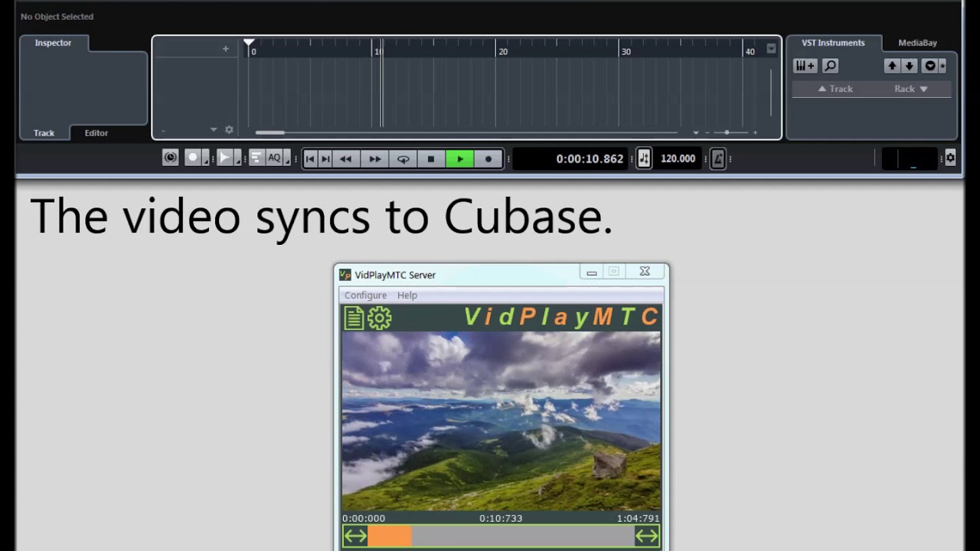Viewport: 980px width, 551px height.
Task: Open the AQ quantize dropdown arrow
Action: [287, 158]
